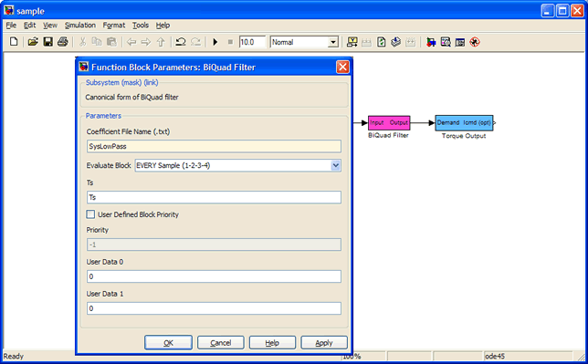Click the grayed toolbar icon before refresh document icon
The width and height of the screenshot is (588, 364).
[x=366, y=42]
